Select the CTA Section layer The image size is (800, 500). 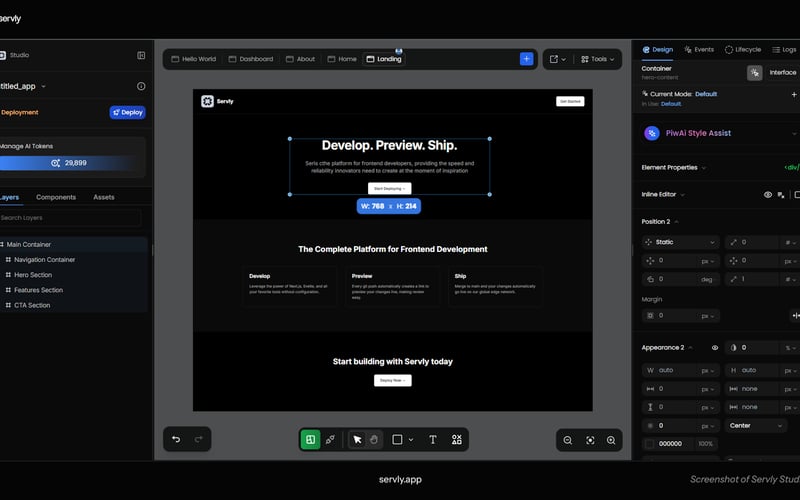[32, 305]
